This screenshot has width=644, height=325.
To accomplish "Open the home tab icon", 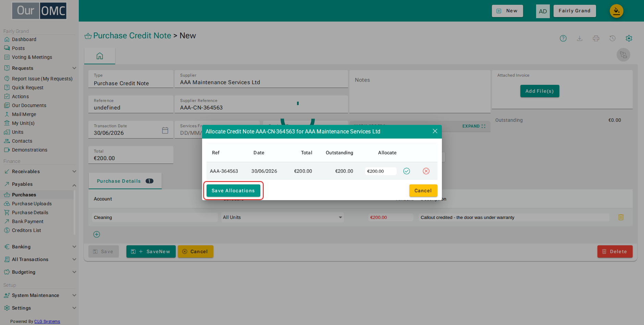I will [x=100, y=56].
